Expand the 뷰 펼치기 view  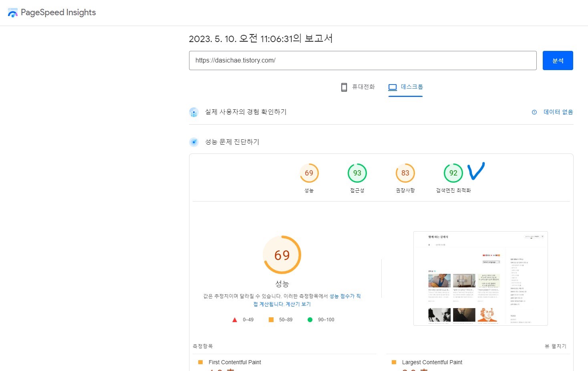(556, 346)
